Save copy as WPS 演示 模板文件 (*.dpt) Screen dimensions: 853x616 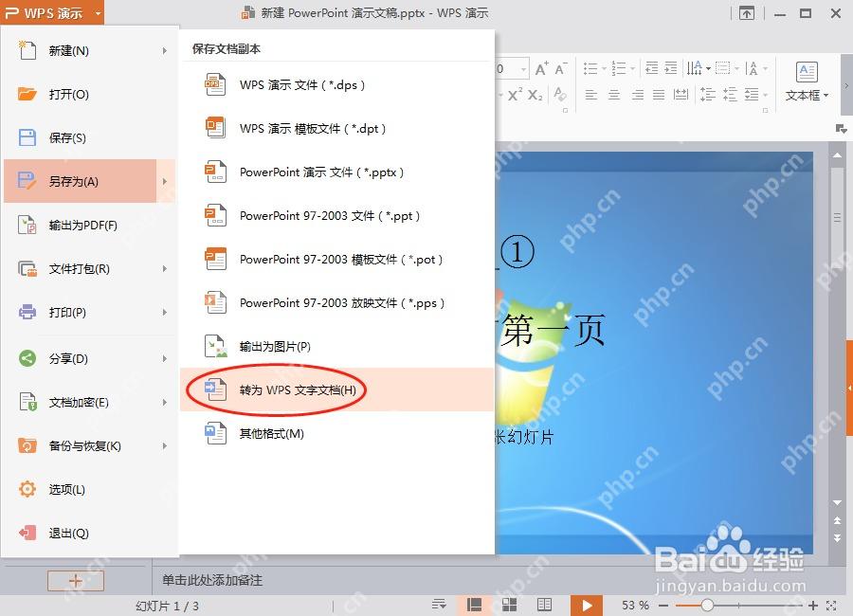pos(337,129)
